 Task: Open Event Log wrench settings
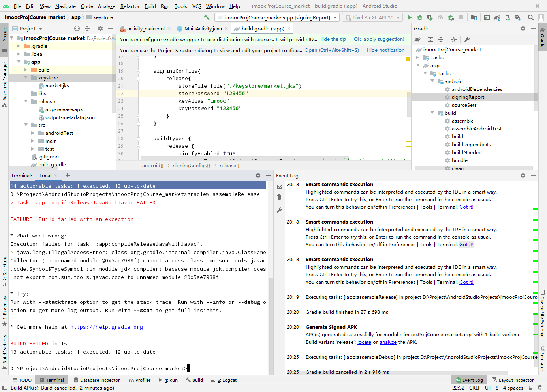click(x=279, y=210)
